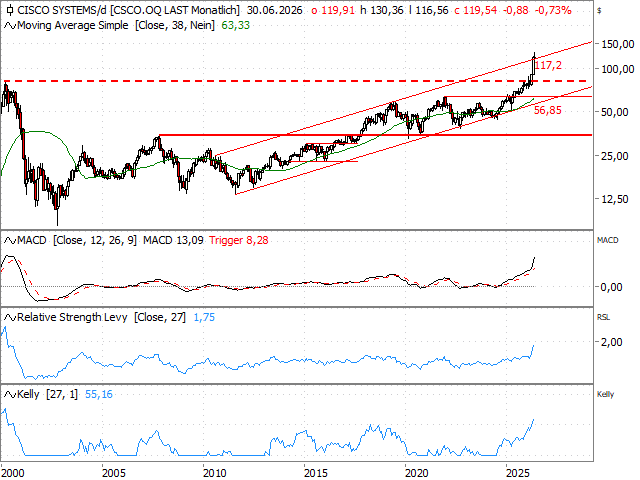640x480 pixels.
Task: Click the RSL 2,00 axis label
Action: [x=611, y=342]
